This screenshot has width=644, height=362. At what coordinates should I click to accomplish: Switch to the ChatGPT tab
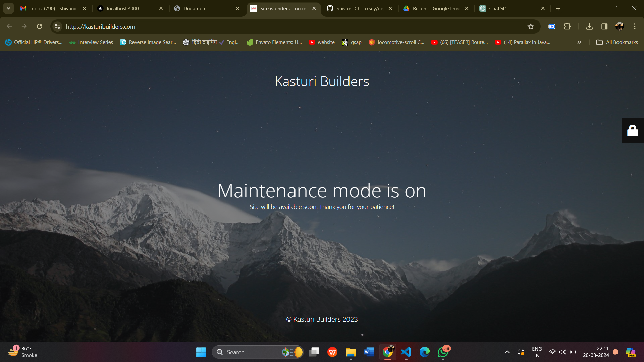pos(498,8)
